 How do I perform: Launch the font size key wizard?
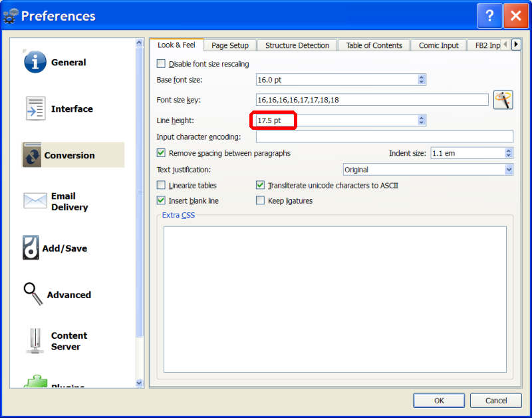(503, 100)
